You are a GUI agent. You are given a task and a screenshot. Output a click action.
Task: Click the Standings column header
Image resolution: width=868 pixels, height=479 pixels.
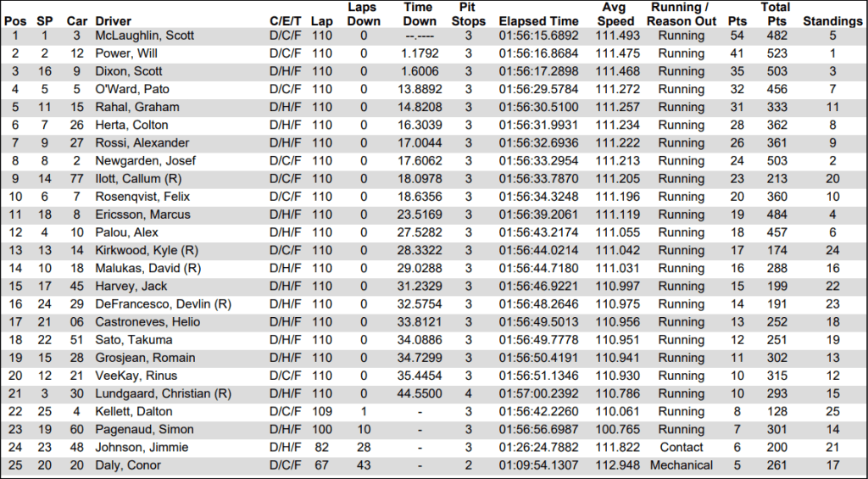(833, 21)
